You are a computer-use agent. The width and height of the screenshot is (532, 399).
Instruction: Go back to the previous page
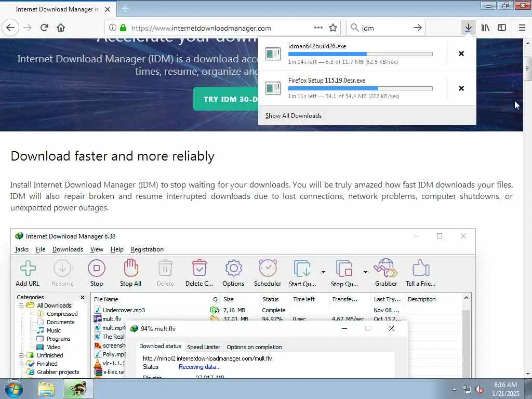click(10, 28)
